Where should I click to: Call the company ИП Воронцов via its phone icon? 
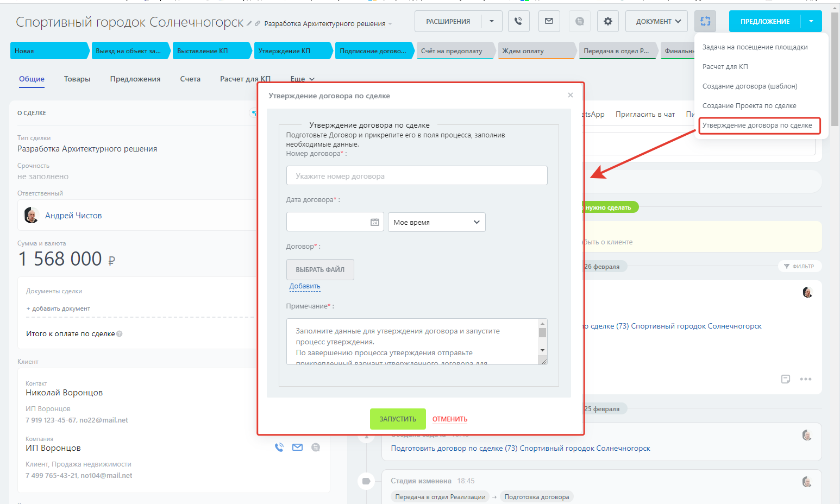coord(279,448)
